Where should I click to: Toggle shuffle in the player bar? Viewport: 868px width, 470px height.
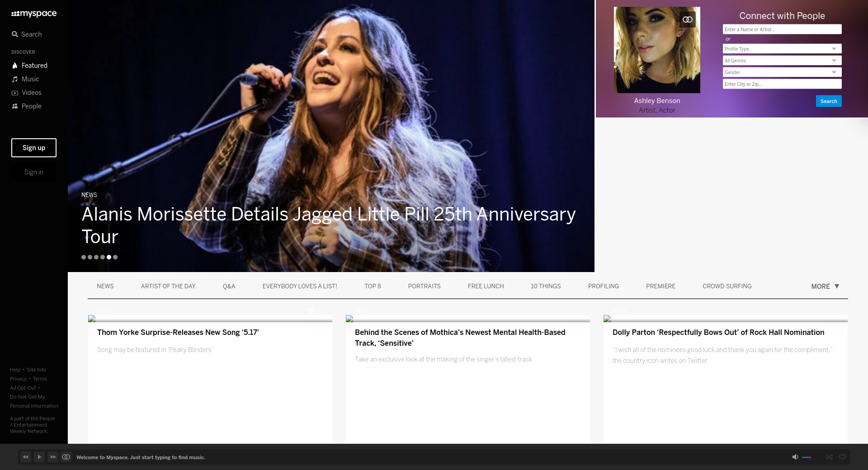click(x=829, y=457)
